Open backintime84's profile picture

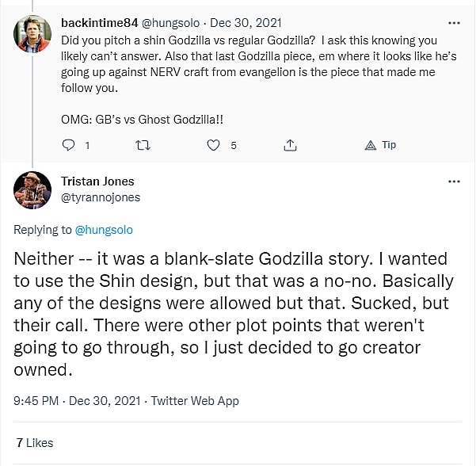point(32,32)
